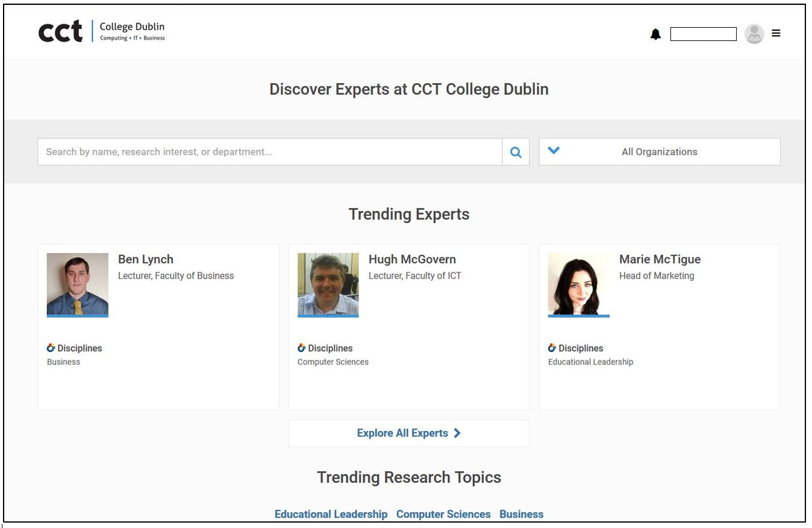812x528 pixels.
Task: Open Hugh McGovern's profile photo
Action: point(328,284)
